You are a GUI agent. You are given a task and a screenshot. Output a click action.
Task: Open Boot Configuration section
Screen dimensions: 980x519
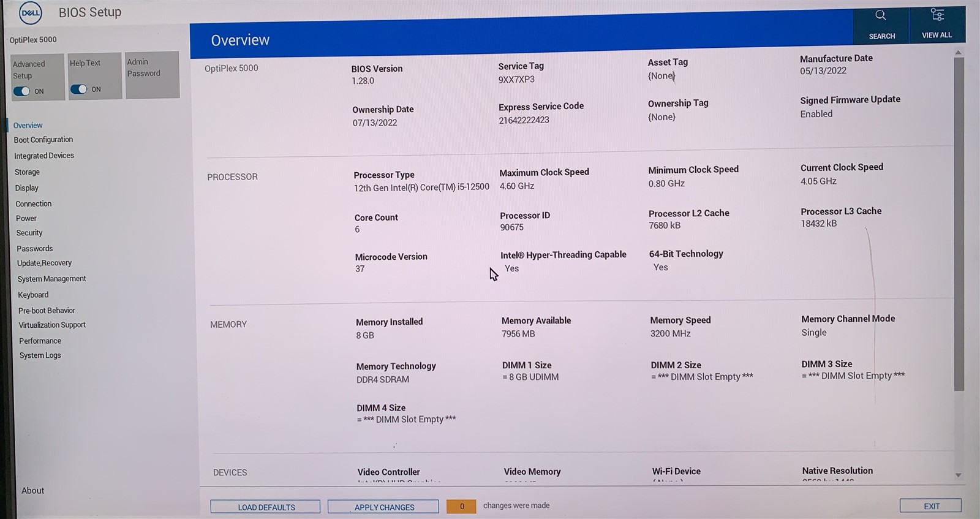point(43,140)
